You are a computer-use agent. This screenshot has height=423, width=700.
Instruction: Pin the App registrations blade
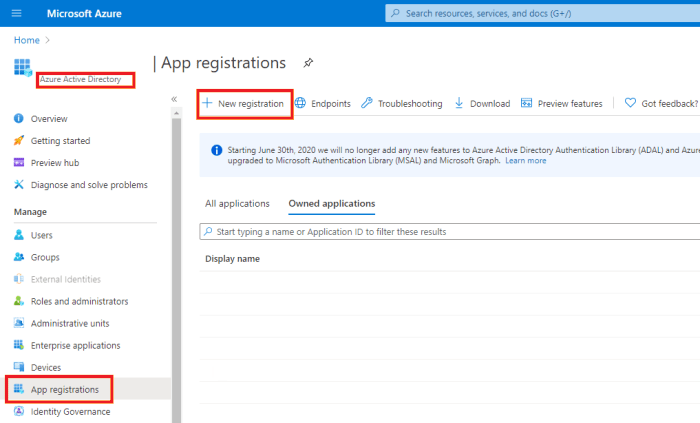click(309, 63)
